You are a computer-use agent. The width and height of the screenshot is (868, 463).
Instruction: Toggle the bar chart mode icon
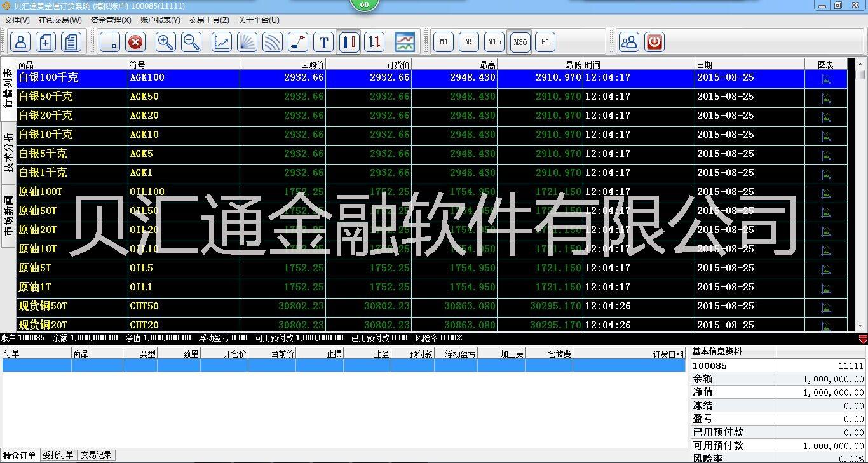[x=374, y=43]
